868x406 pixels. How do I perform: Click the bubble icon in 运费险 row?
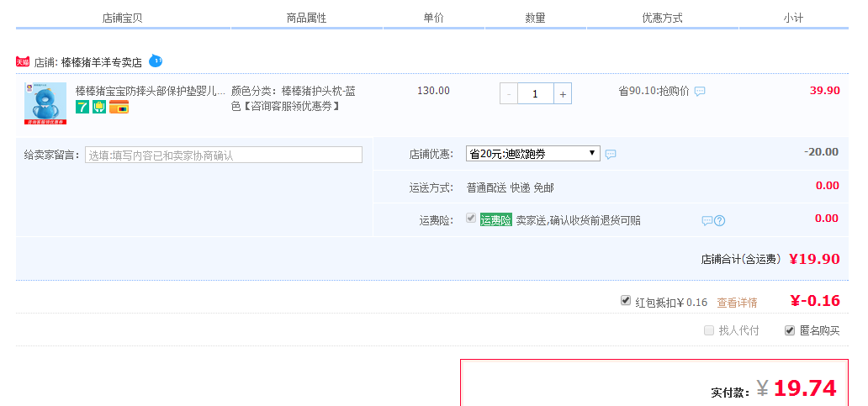[x=707, y=221]
